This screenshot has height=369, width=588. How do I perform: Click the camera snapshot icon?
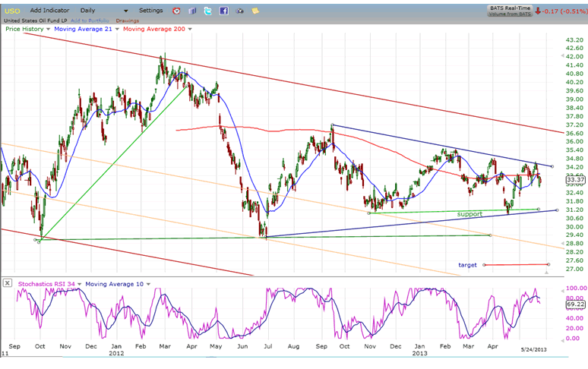pyautogui.click(x=240, y=11)
